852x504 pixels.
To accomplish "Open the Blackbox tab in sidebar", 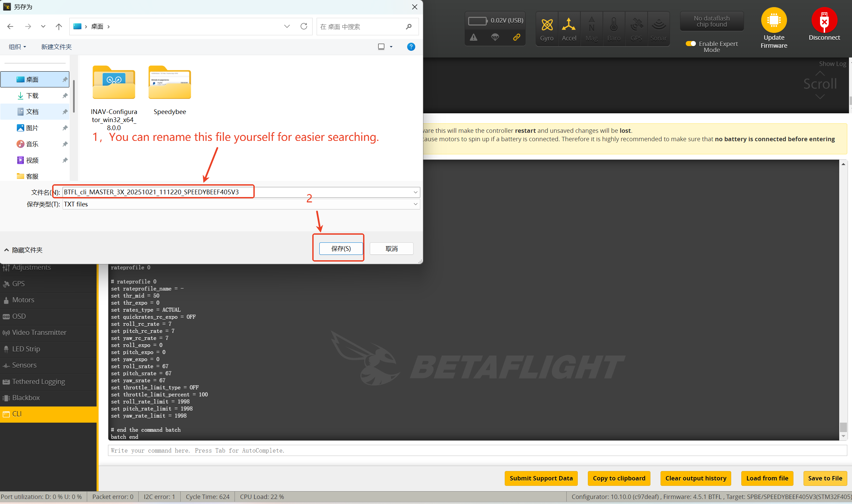I will tap(26, 397).
